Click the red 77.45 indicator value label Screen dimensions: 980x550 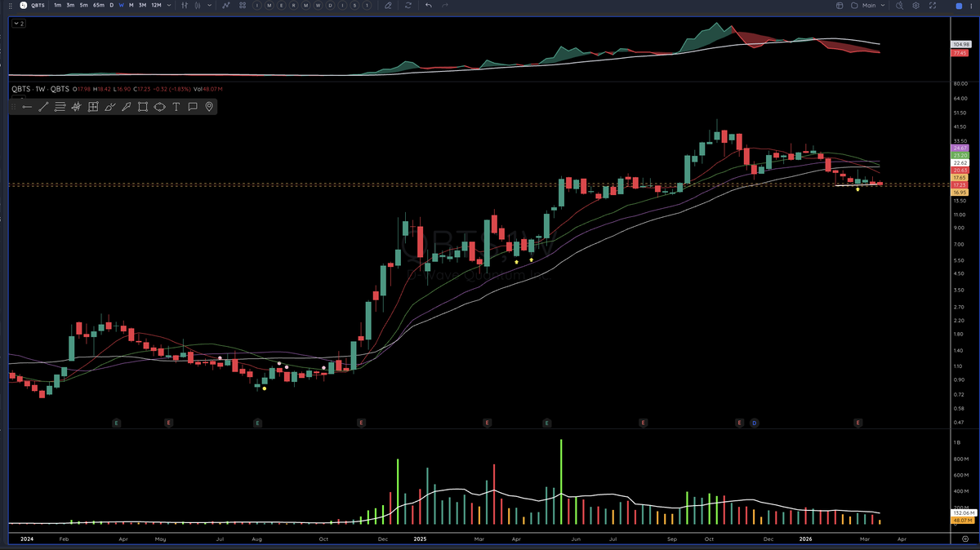click(x=960, y=53)
